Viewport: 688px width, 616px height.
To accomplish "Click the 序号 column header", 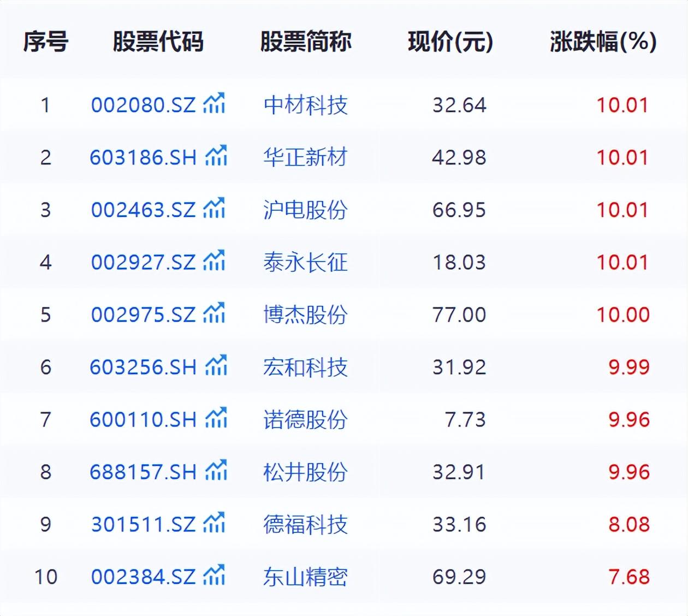I will [46, 42].
